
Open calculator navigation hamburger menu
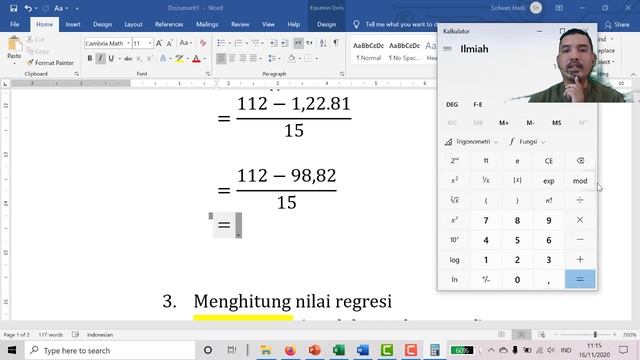point(448,49)
